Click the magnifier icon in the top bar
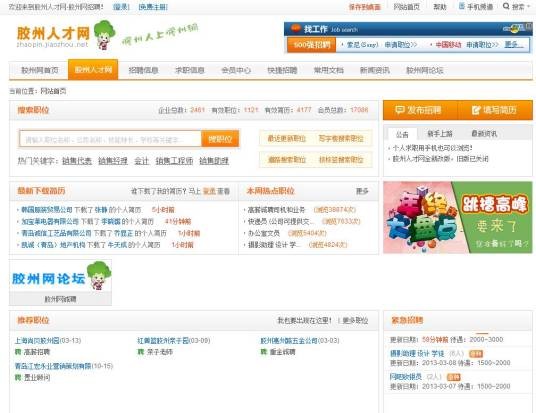Screen dimensions: 536x413 [506, 6]
